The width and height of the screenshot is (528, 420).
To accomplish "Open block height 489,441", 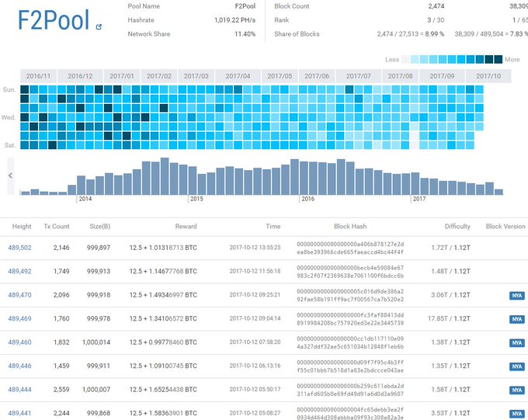I will click(x=19, y=413).
